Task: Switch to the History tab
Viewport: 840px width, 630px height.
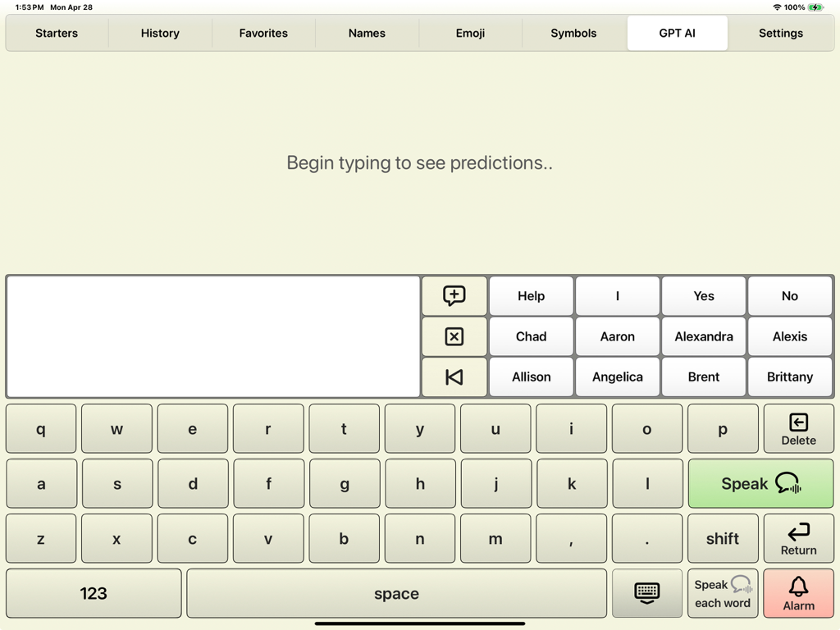Action: 159,33
